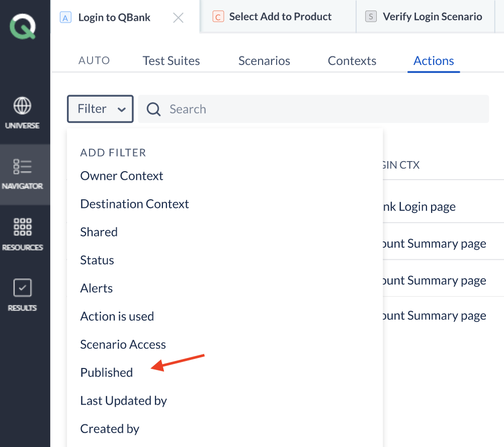Open the Universe globe section
This screenshot has width=504, height=447.
pos(22,113)
